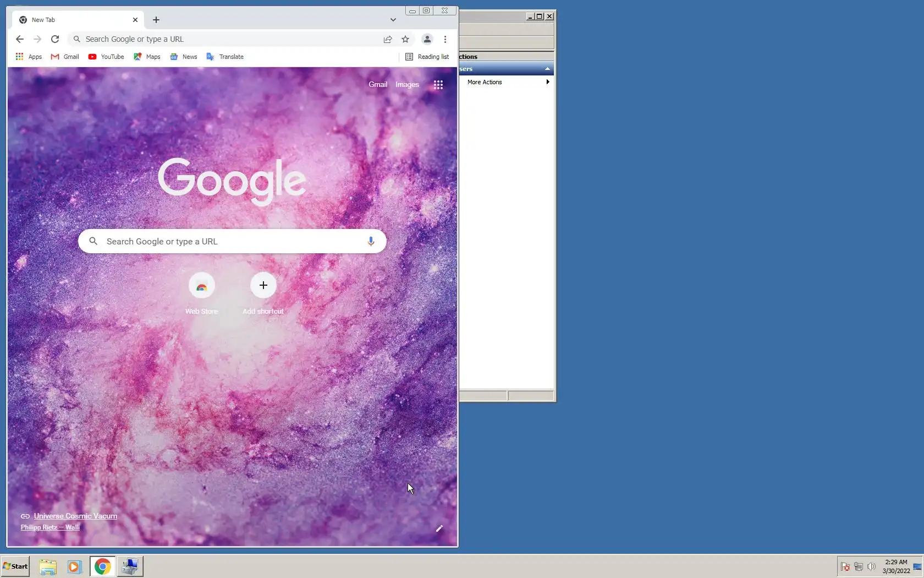924x578 pixels.
Task: Open the Reading list
Action: tap(427, 57)
